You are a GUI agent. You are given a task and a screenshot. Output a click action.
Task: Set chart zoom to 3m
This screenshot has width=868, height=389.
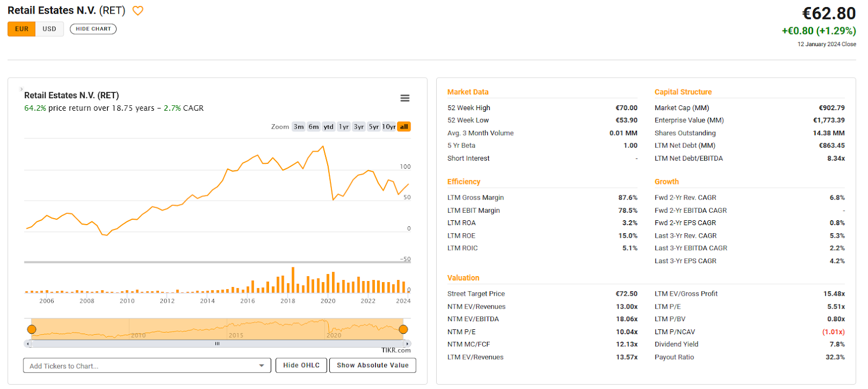pos(298,126)
